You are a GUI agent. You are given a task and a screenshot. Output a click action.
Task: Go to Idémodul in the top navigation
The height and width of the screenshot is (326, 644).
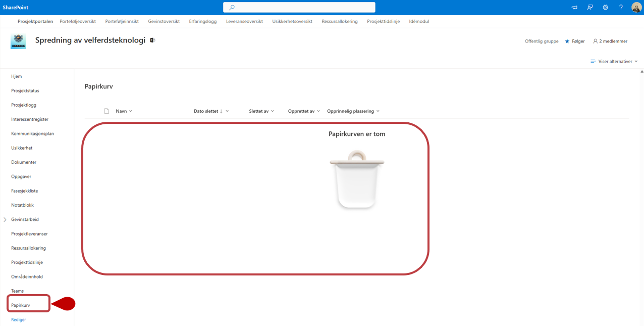click(419, 22)
